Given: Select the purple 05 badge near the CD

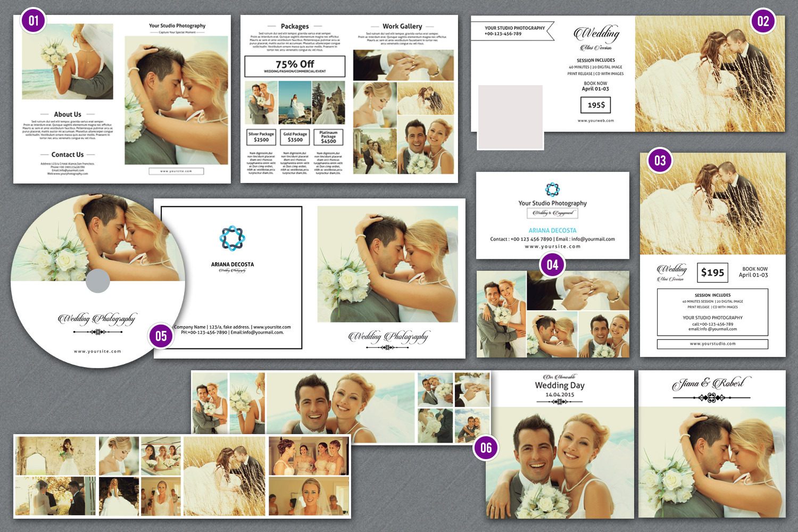Looking at the screenshot, I should [161, 336].
